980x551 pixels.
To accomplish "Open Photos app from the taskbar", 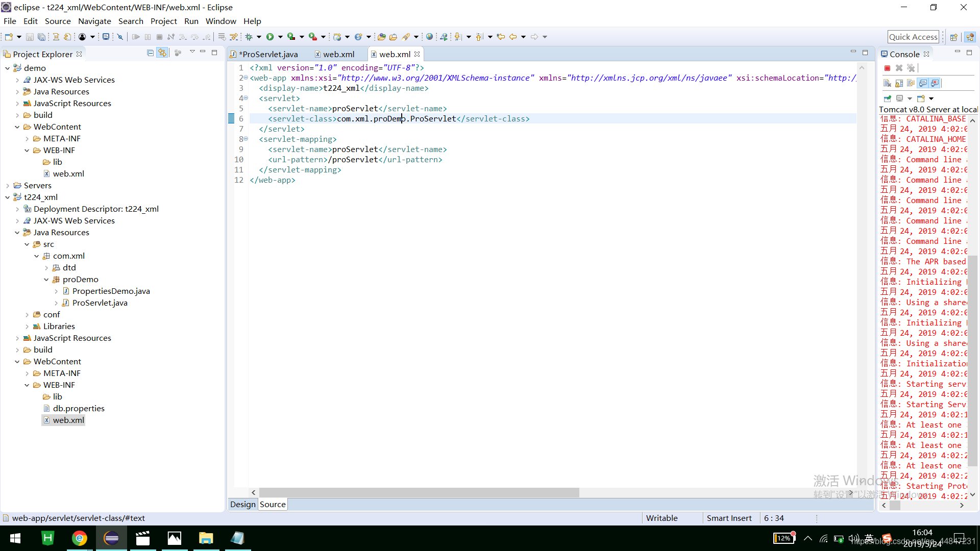I will (174, 538).
